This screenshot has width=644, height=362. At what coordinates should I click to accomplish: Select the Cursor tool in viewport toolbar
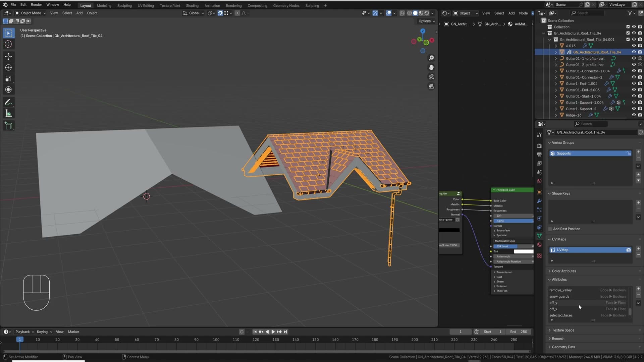tap(8, 44)
